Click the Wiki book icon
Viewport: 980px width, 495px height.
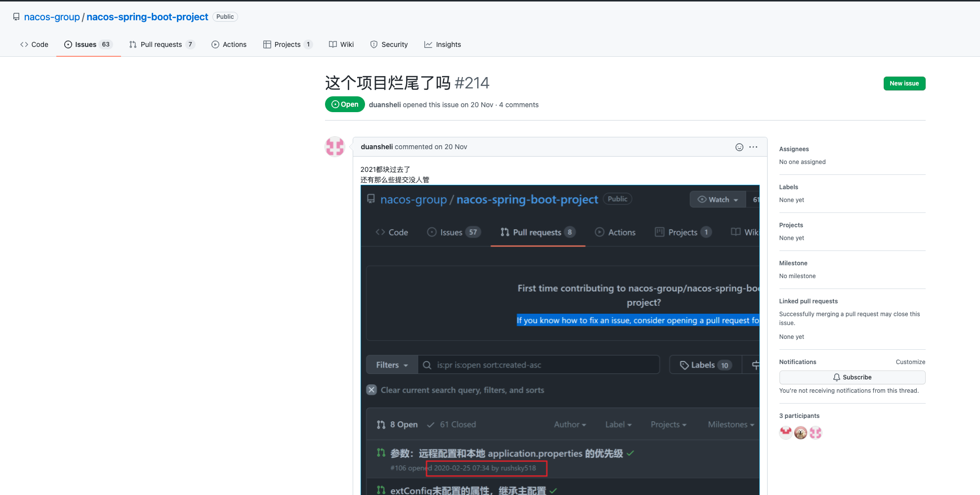point(333,44)
